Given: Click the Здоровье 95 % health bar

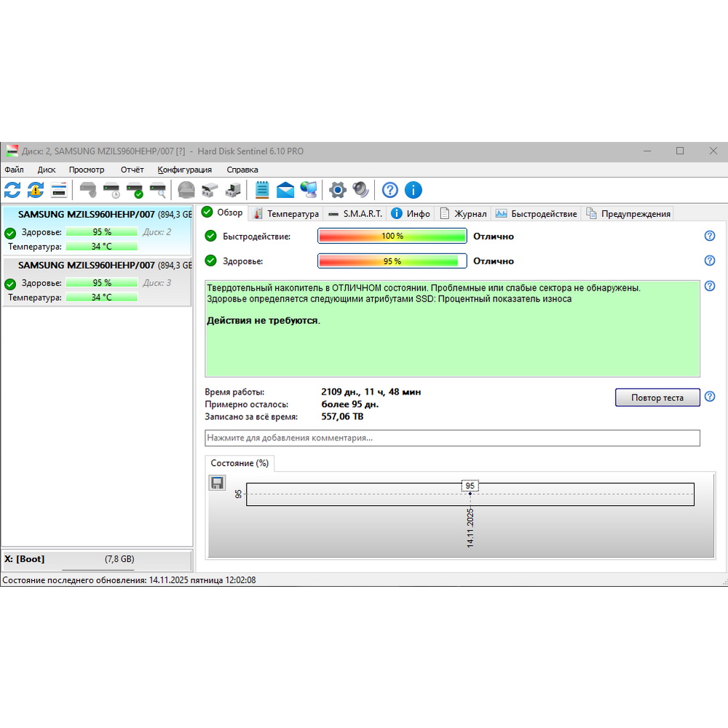Looking at the screenshot, I should (392, 261).
